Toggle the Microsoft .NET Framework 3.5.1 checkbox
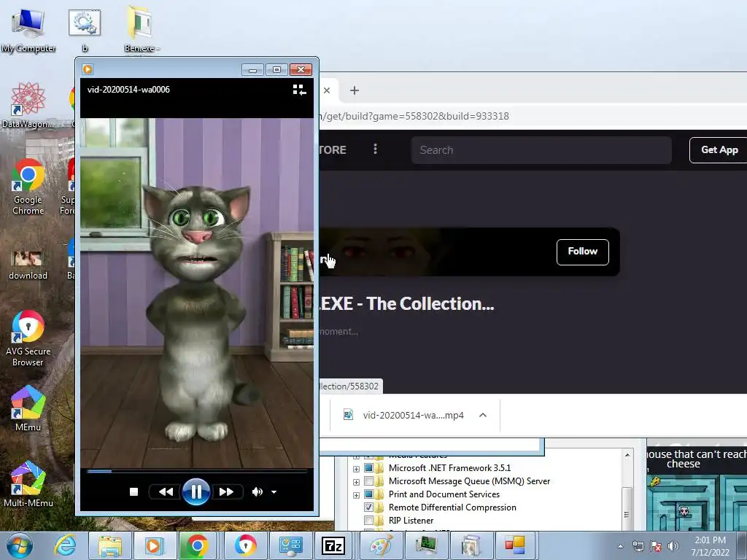This screenshot has width=747, height=560. click(x=368, y=468)
